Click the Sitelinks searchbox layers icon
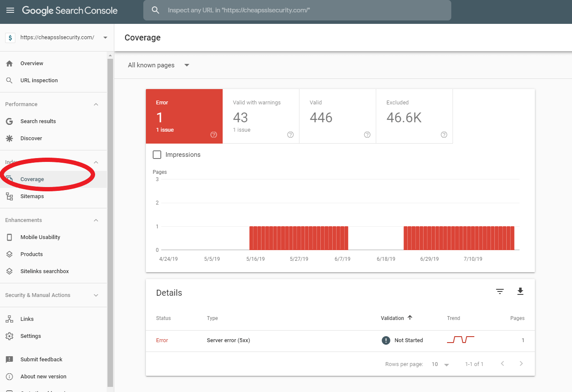The width and height of the screenshot is (572, 392). pyautogui.click(x=9, y=271)
